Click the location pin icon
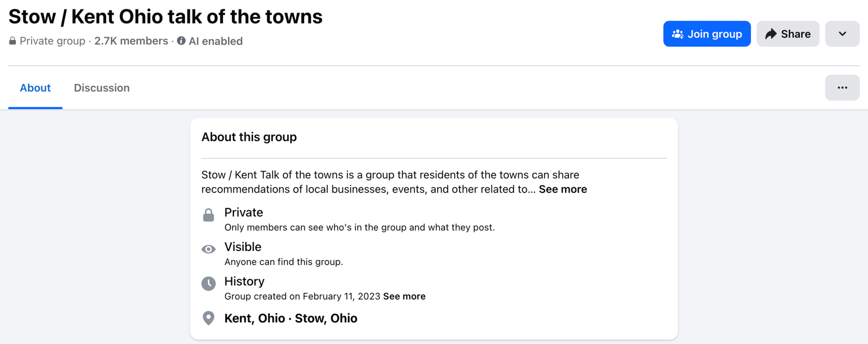This screenshot has height=344, width=868. pyautogui.click(x=208, y=318)
